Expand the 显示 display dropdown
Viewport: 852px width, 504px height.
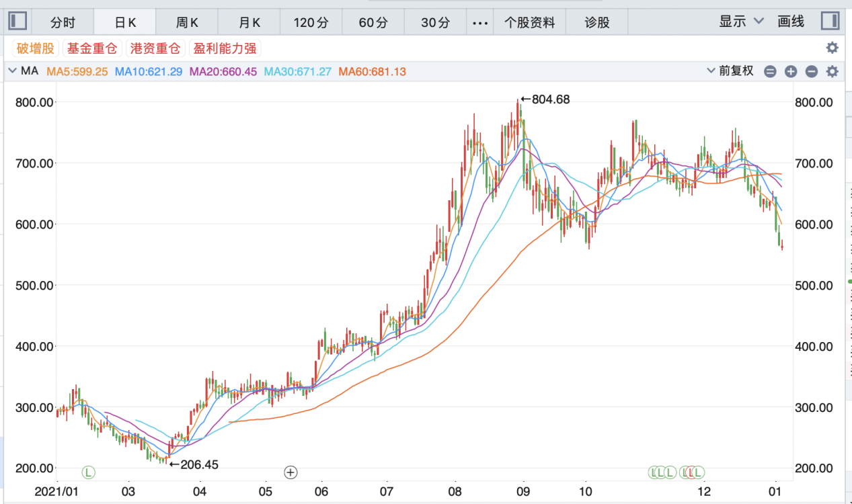coord(741,22)
